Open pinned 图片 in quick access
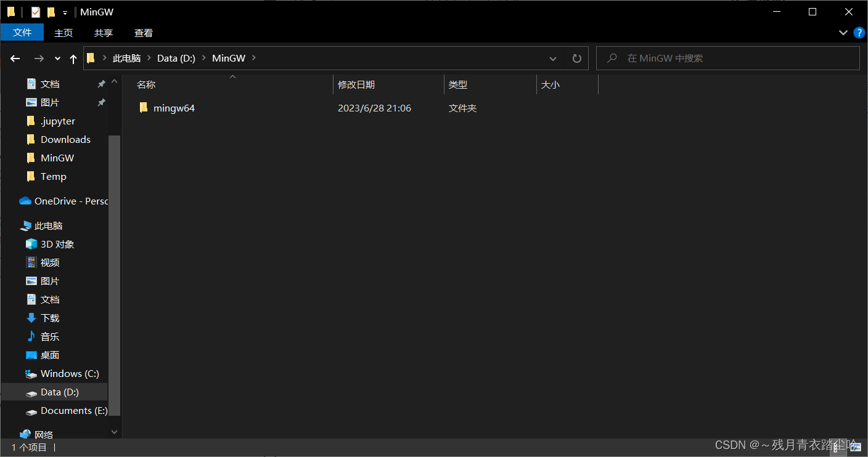The width and height of the screenshot is (868, 457). click(x=50, y=102)
